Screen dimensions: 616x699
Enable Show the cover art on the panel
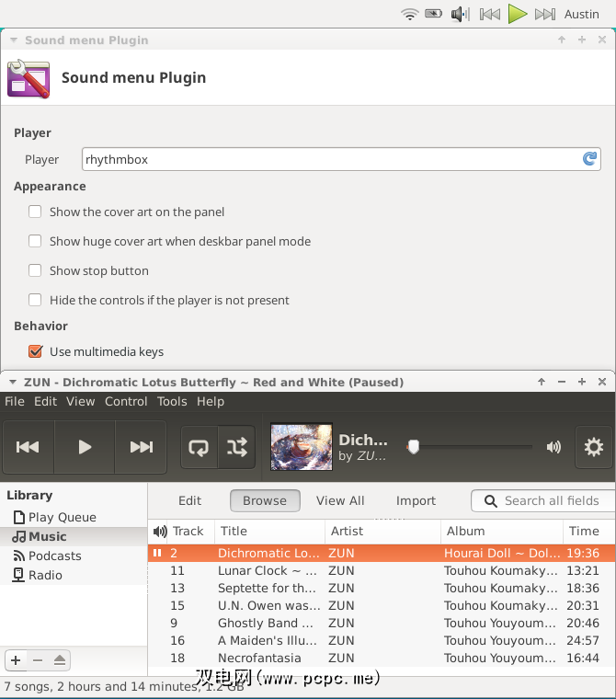click(x=35, y=212)
